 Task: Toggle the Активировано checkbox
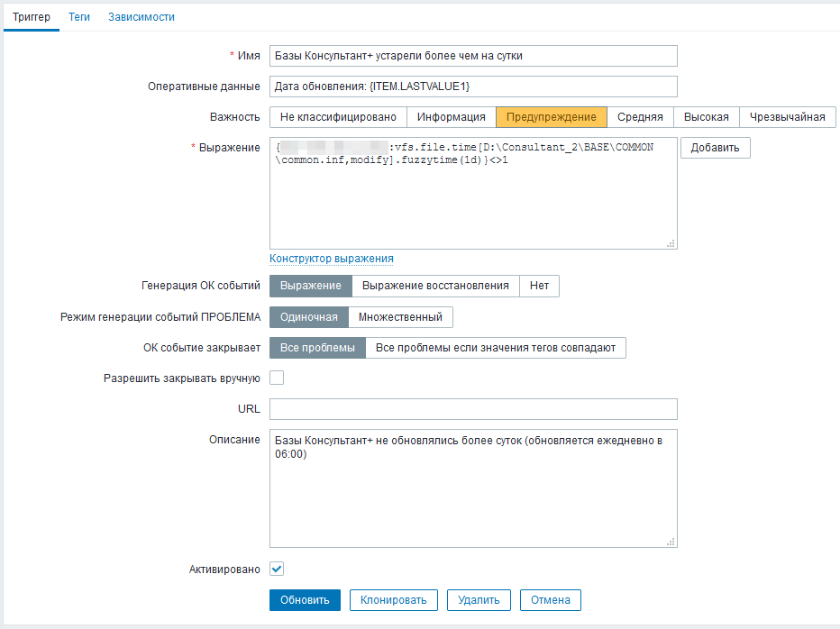277,570
